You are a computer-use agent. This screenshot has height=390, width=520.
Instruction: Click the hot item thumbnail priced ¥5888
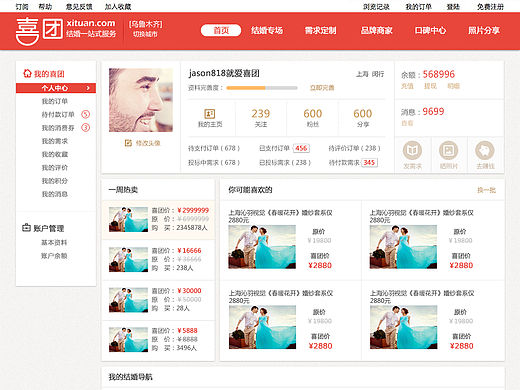click(128, 340)
